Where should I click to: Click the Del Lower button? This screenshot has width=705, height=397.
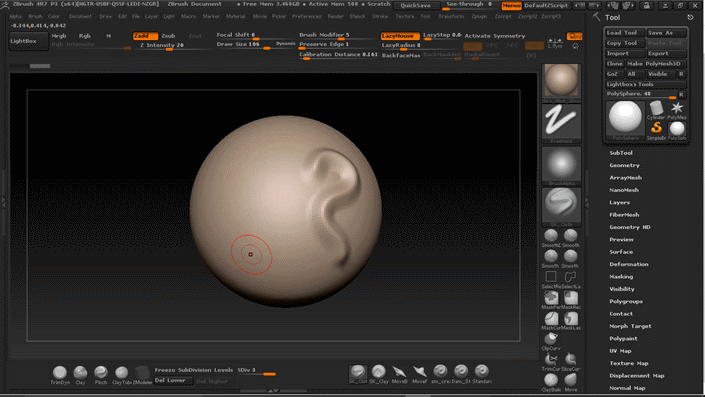[173, 380]
